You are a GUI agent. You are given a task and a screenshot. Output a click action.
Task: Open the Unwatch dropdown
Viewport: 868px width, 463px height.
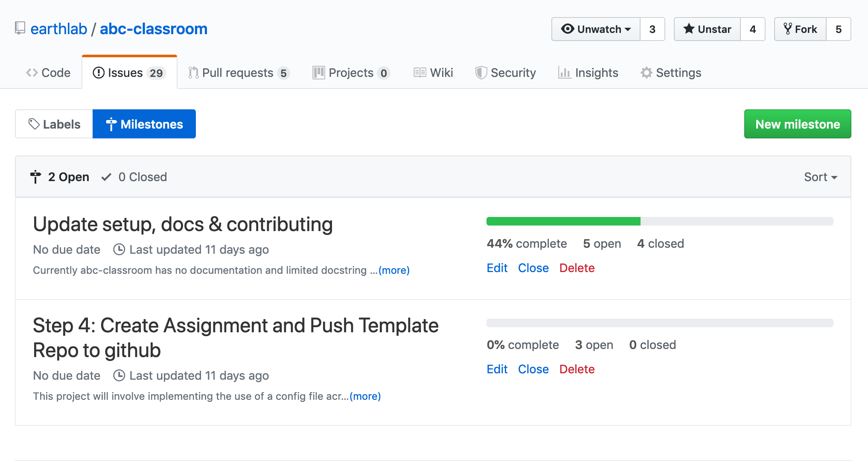[x=596, y=29]
